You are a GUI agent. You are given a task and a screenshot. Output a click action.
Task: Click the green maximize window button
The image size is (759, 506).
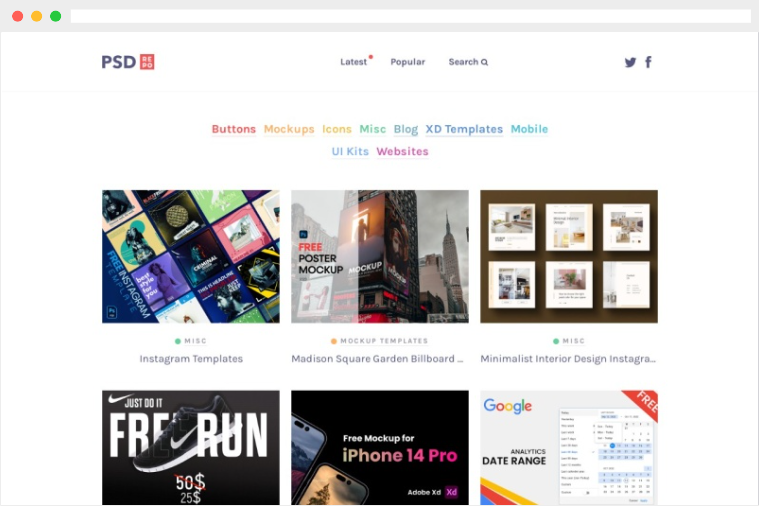point(56,16)
